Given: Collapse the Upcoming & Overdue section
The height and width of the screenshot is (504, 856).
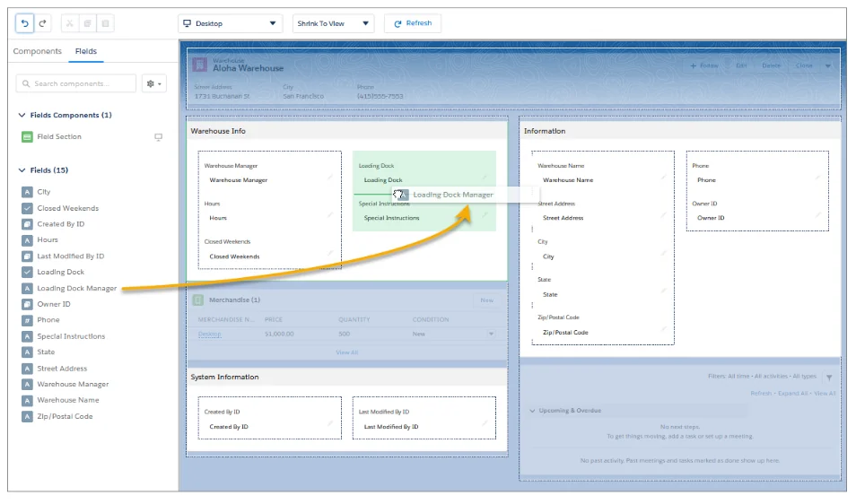Looking at the screenshot, I should [532, 411].
